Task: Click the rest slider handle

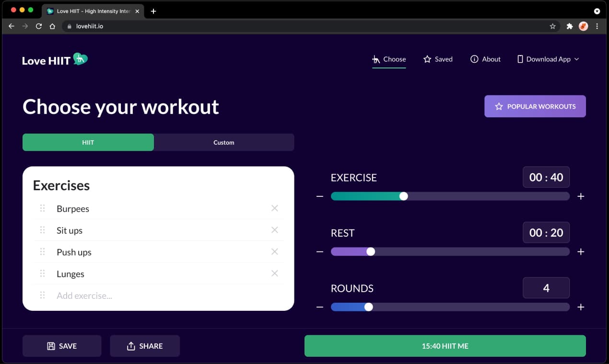Action: (371, 252)
